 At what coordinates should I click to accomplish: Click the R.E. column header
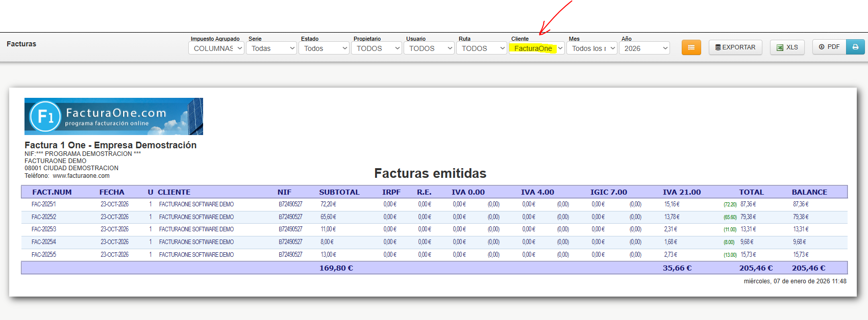pyautogui.click(x=424, y=192)
